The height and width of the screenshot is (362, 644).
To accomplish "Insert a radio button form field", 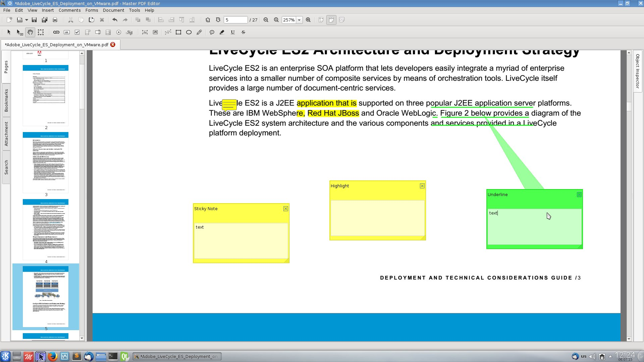I will (x=119, y=32).
